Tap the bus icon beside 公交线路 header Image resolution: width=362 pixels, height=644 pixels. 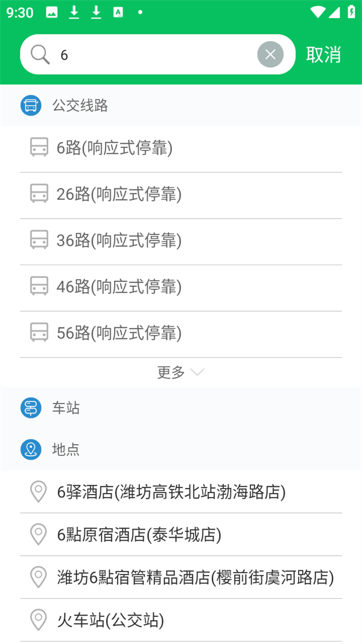point(30,105)
